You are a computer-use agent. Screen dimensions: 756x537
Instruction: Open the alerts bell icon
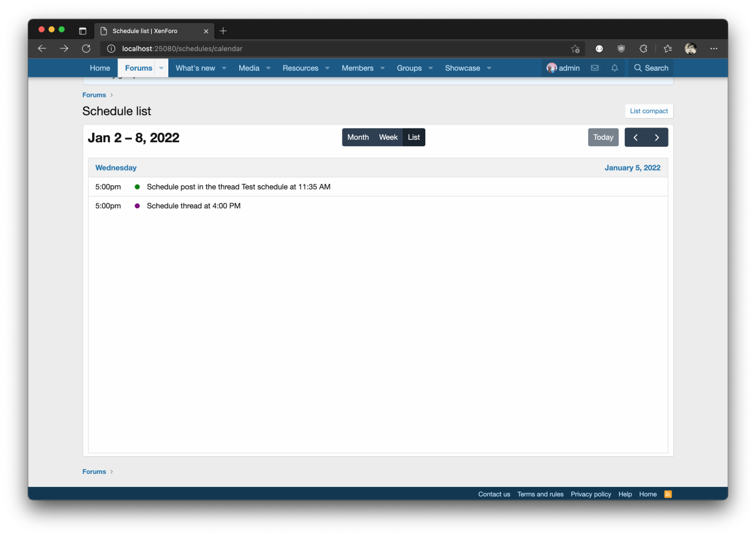tap(614, 68)
